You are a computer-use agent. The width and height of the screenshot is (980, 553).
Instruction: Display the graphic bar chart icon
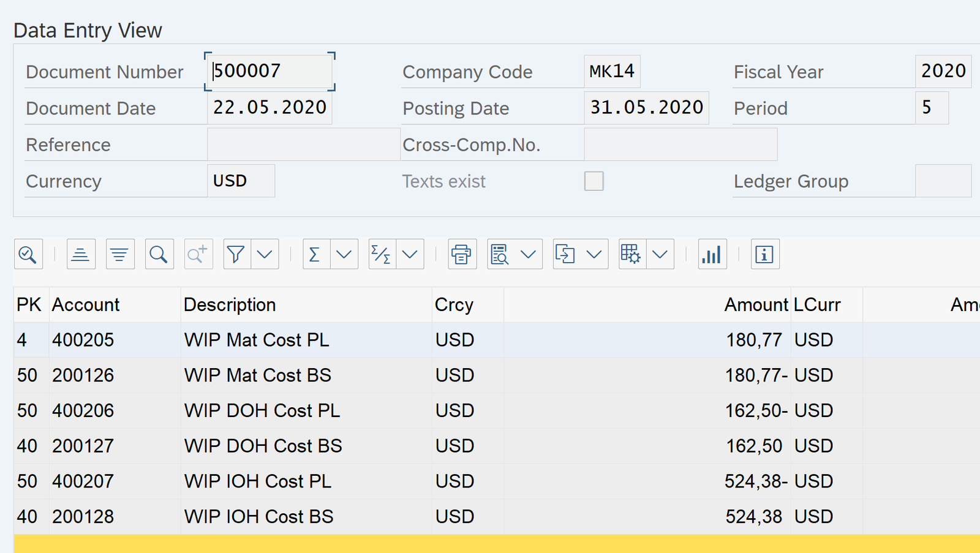click(x=712, y=254)
